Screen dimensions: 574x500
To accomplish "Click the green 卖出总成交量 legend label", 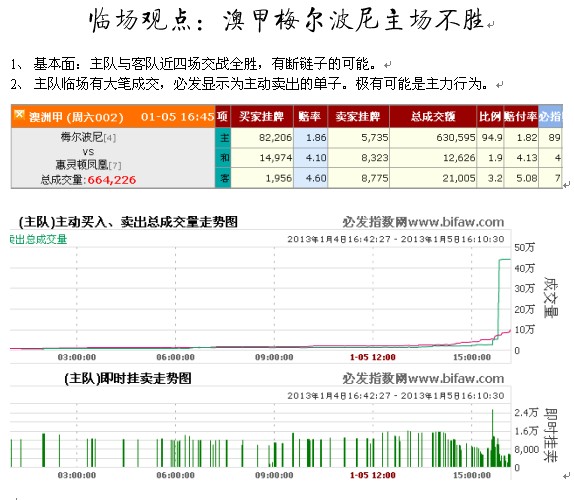I will 38,239.
